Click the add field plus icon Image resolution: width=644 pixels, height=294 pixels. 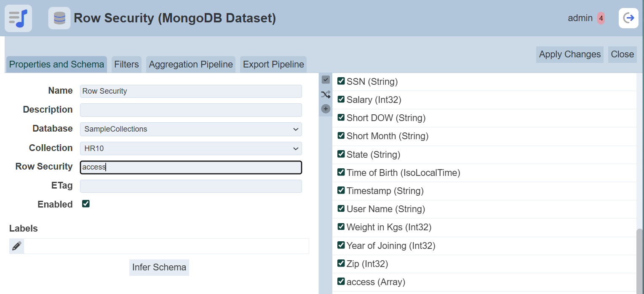click(x=326, y=109)
